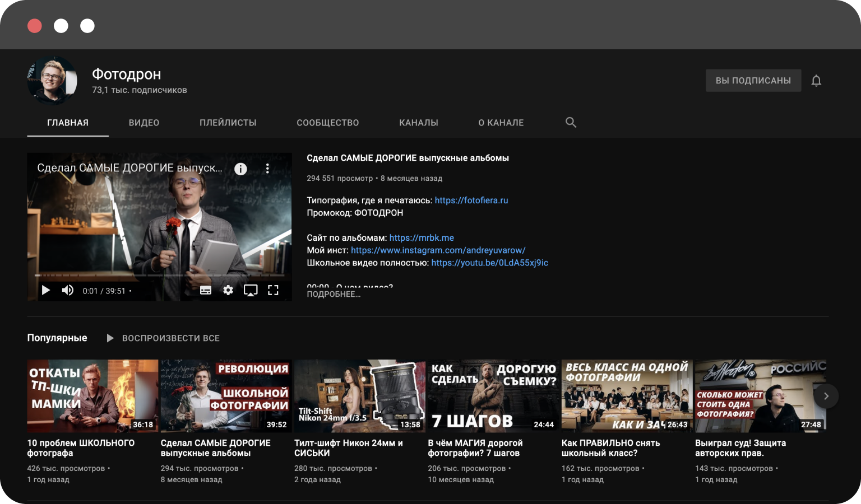Click featured video heading next to the player
Viewport: 861px width, 504px height.
coord(408,158)
